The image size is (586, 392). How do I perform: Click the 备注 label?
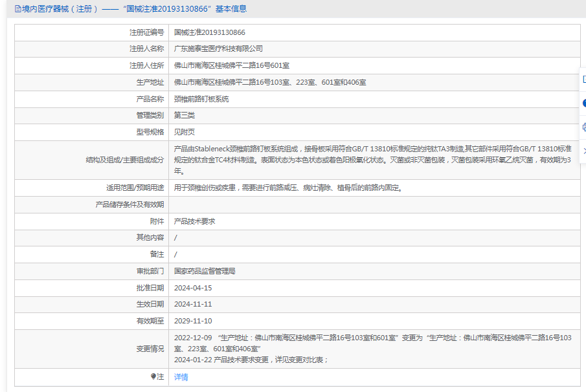157,254
